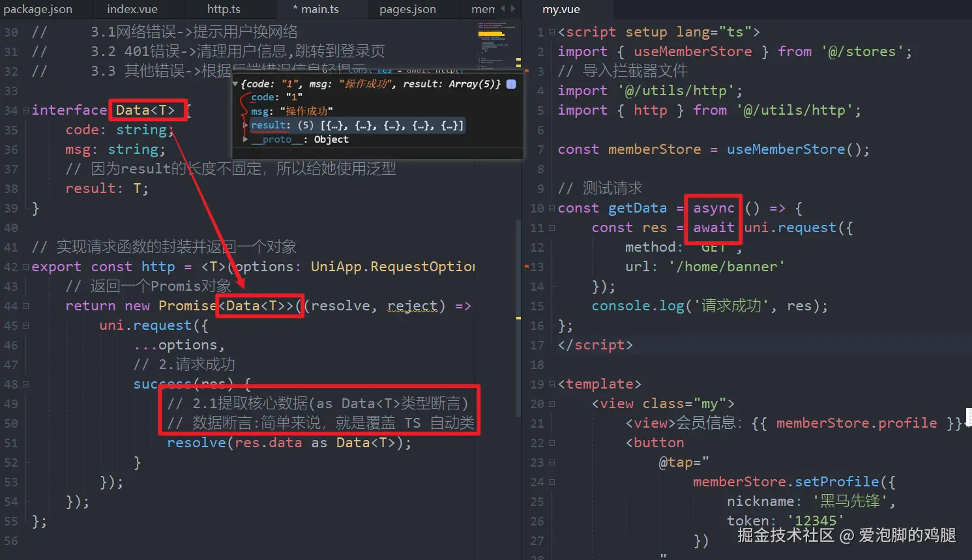This screenshot has width=972, height=560.
Task: Click 'msg: string;' on line 36
Action: [x=115, y=149]
